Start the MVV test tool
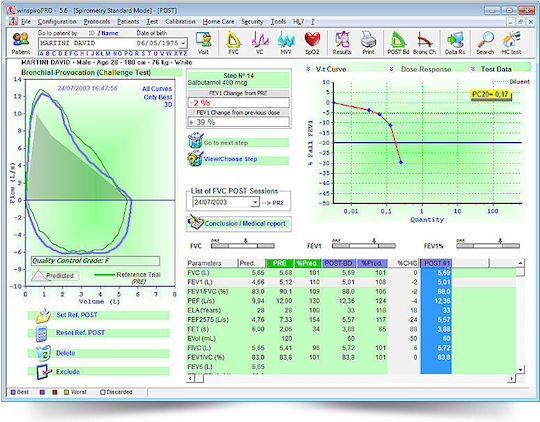This screenshot has height=422, width=540. coord(286,43)
